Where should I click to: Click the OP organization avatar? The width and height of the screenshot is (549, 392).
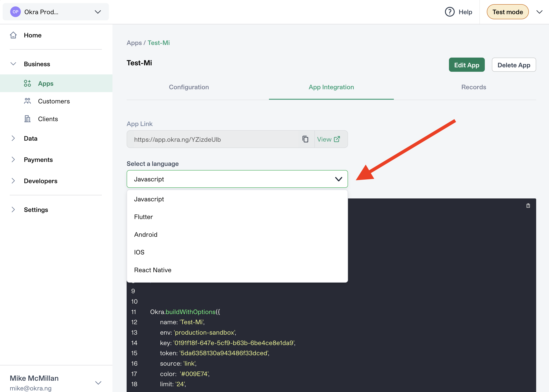point(15,12)
